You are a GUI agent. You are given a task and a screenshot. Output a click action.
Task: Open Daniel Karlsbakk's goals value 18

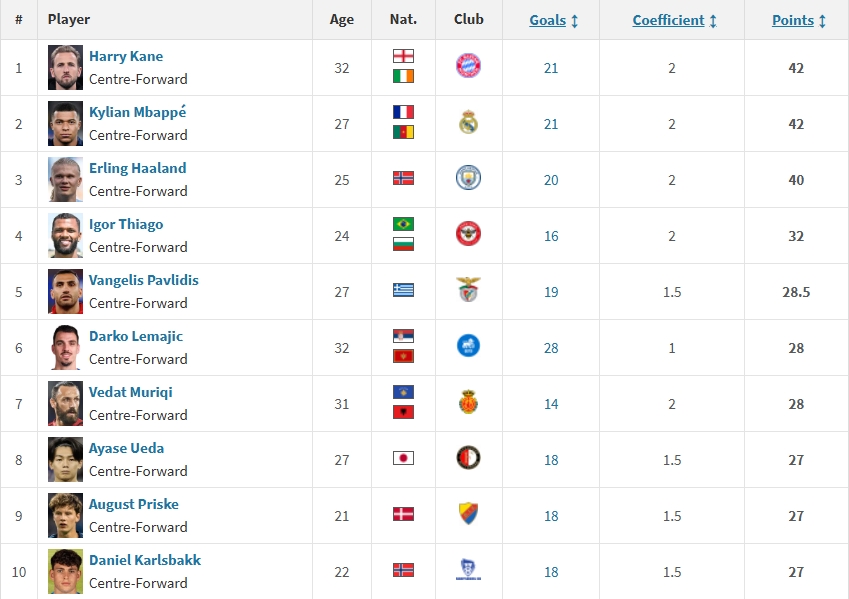coord(551,572)
